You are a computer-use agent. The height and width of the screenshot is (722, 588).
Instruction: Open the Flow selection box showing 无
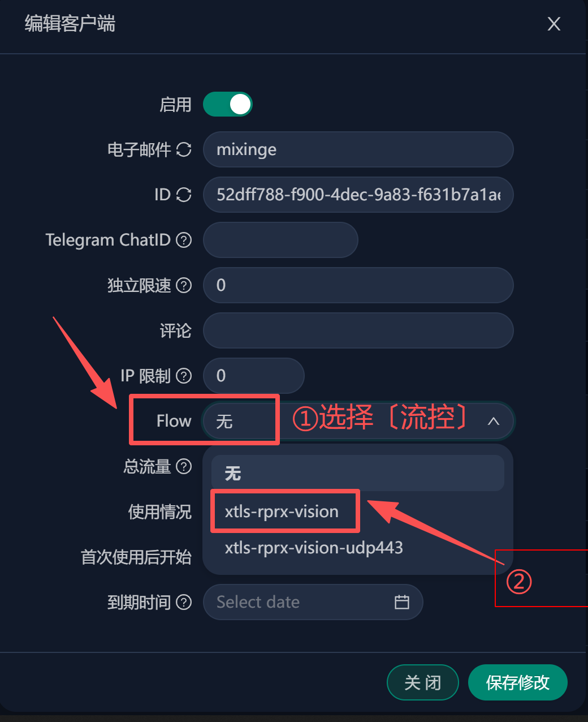(358, 421)
